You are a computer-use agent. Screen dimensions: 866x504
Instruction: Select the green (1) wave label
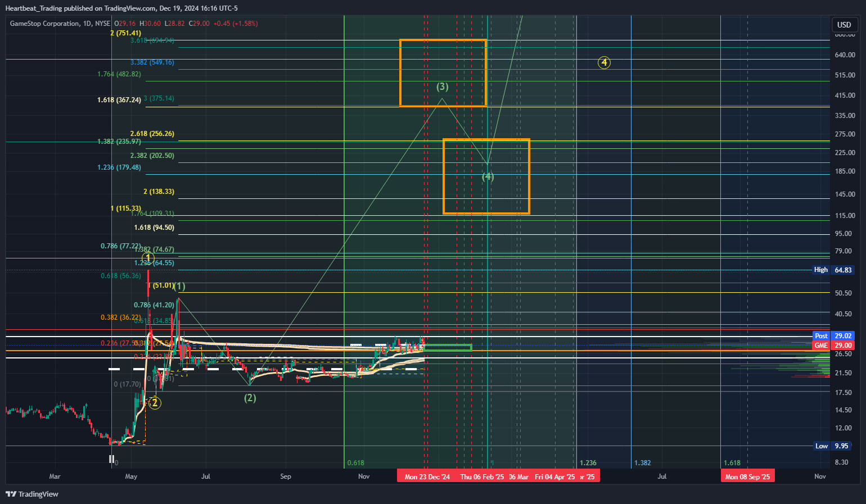[x=179, y=287]
